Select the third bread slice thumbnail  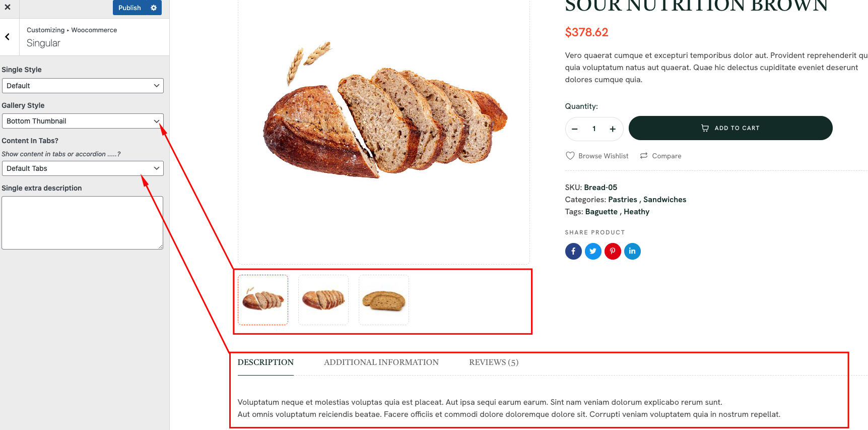[384, 300]
